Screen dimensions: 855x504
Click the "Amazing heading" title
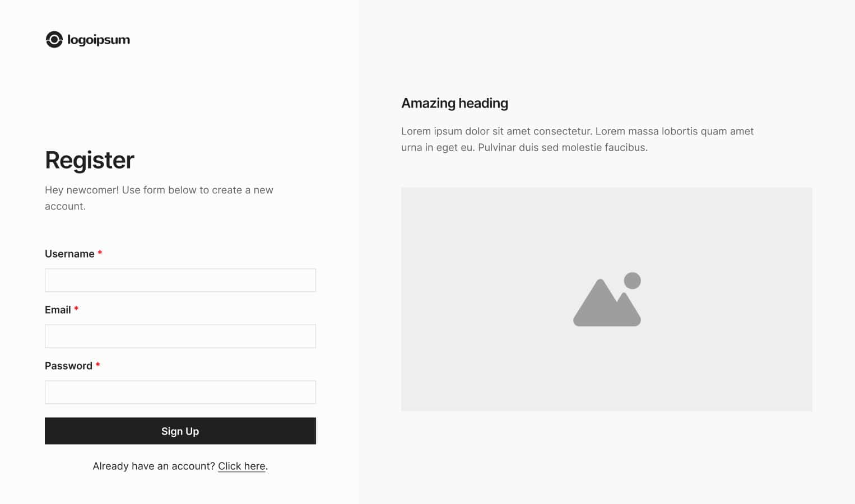454,103
